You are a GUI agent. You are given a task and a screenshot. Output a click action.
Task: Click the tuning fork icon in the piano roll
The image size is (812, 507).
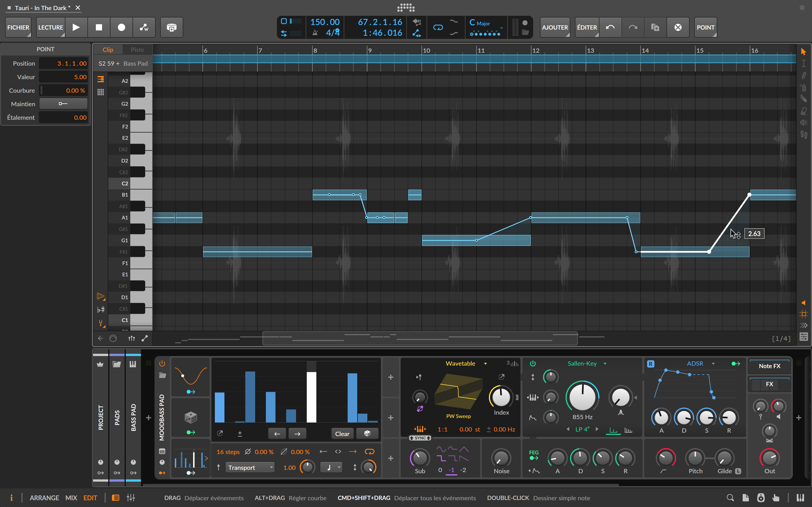(100, 323)
